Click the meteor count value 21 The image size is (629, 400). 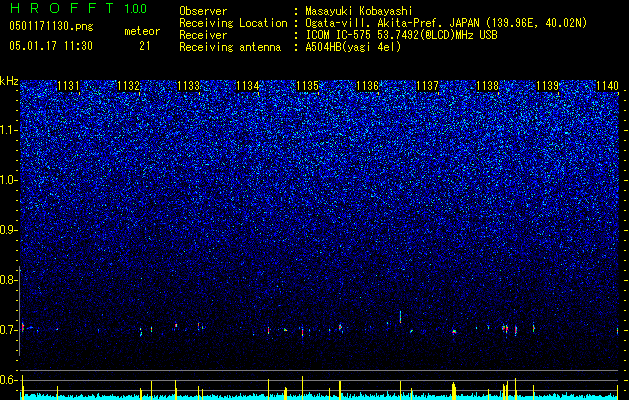(144, 46)
